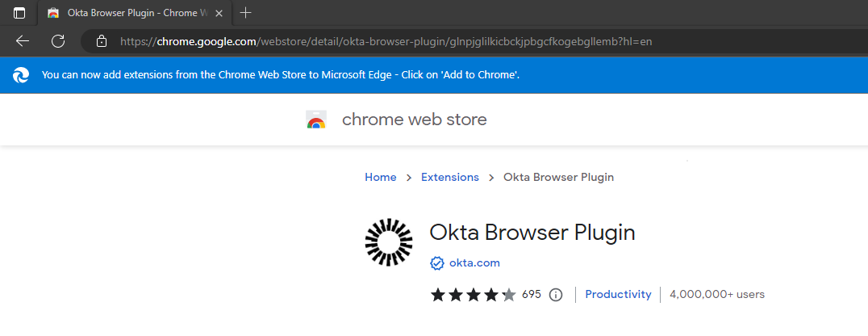Open the okta.com publisher link
The image size is (868, 336).
474,263
